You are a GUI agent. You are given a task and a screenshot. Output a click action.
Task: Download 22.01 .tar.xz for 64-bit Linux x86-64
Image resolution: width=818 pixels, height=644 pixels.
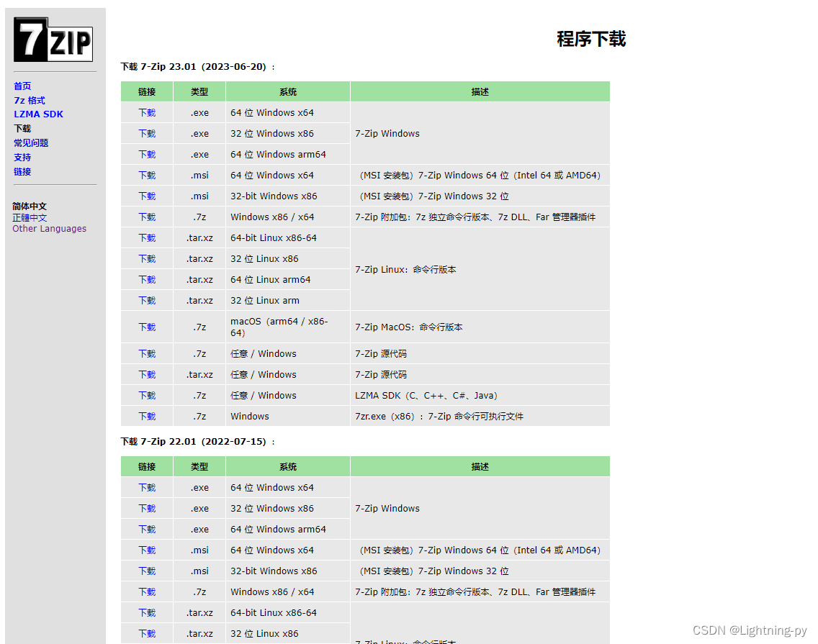pyautogui.click(x=147, y=613)
